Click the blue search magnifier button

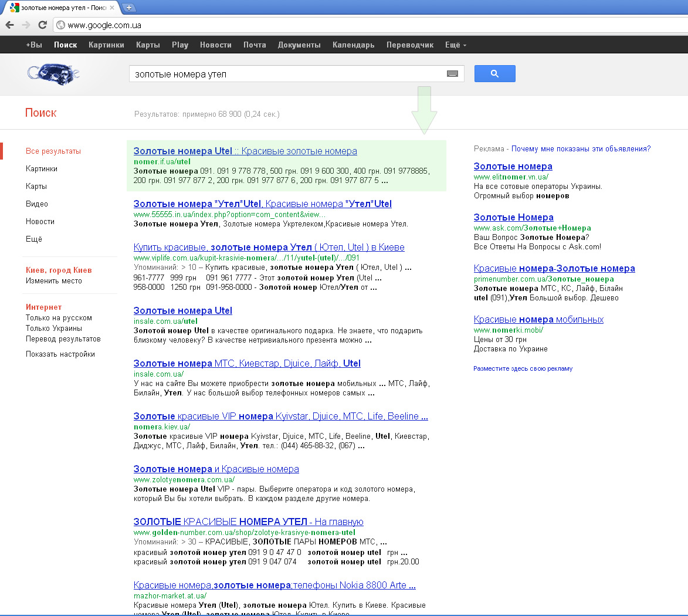(494, 74)
